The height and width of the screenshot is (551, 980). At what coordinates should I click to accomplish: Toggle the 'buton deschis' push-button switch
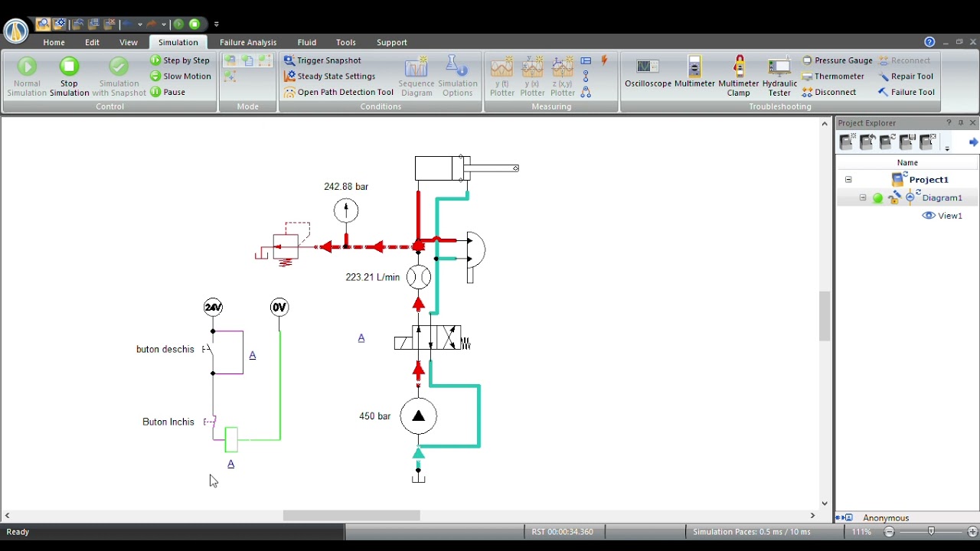208,350
